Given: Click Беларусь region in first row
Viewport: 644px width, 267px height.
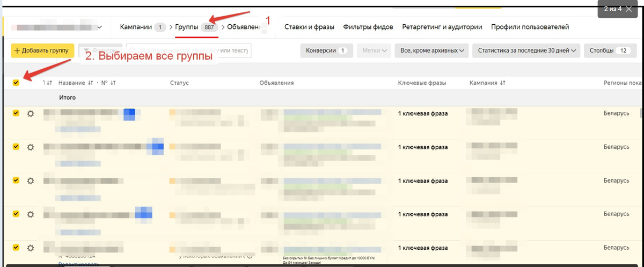Looking at the screenshot, I should (x=616, y=113).
